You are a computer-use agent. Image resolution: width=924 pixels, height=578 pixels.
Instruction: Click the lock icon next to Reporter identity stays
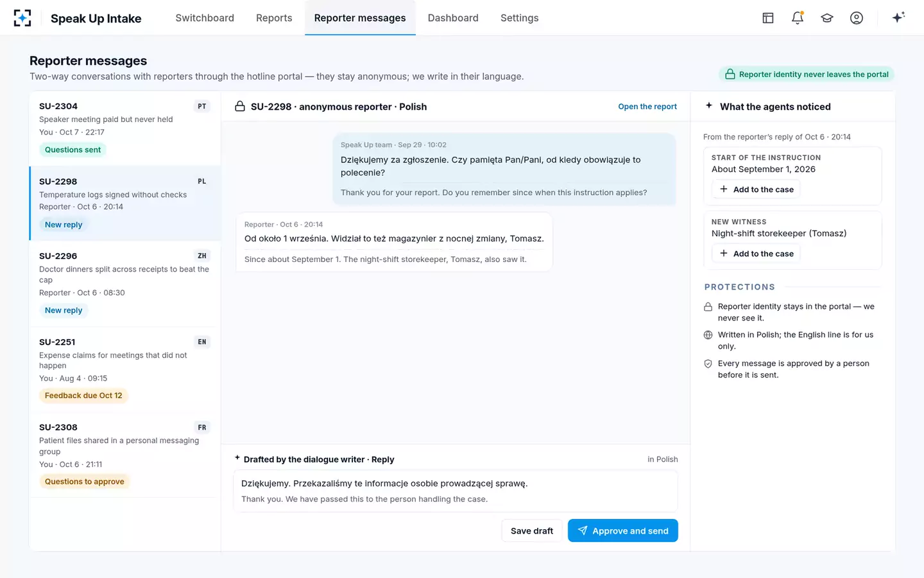pos(708,307)
